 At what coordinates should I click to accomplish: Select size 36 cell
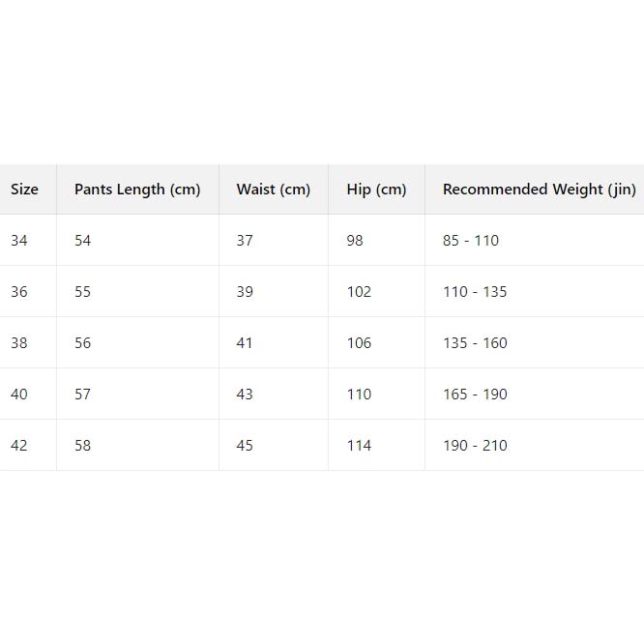(x=19, y=292)
